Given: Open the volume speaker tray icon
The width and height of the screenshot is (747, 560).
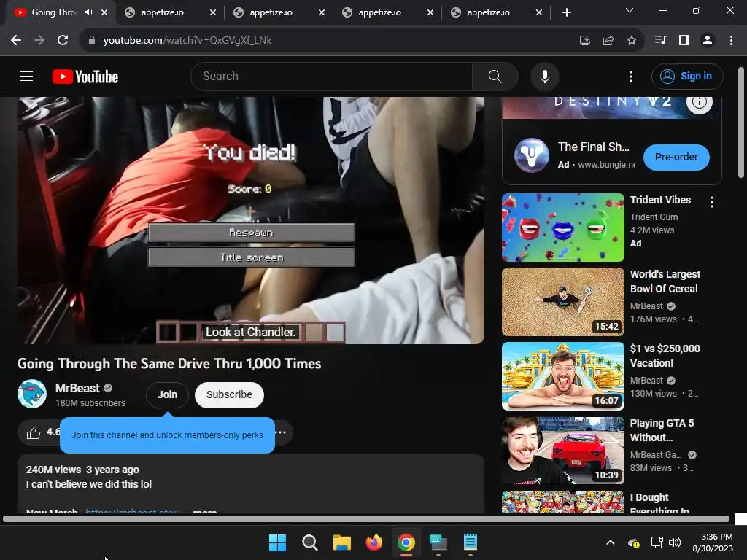Looking at the screenshot, I should pos(675,542).
